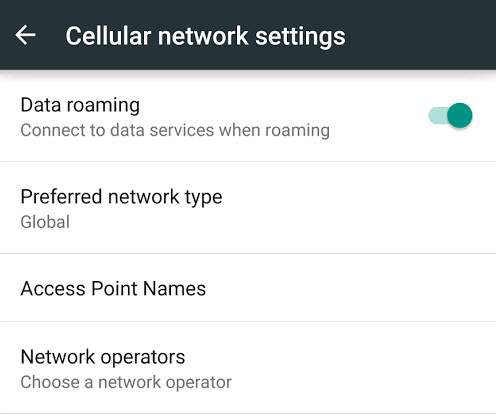
Task: Click the light track of roaming switch
Action: (437, 116)
